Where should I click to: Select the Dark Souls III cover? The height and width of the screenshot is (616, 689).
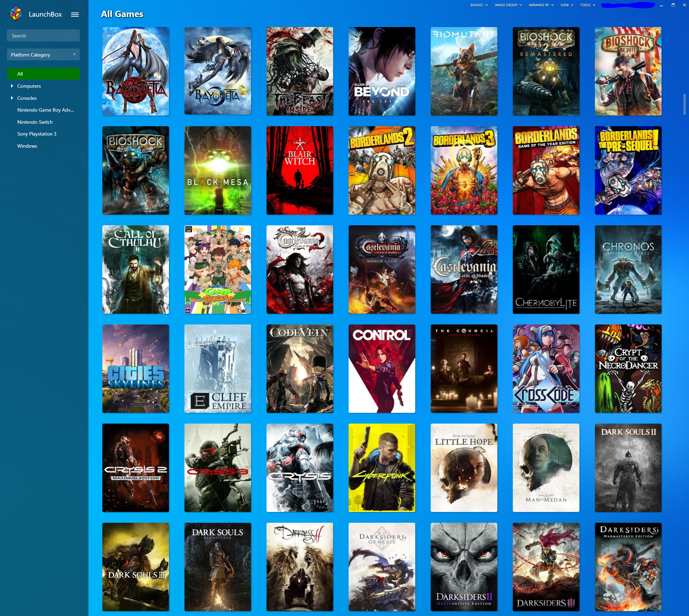click(x=136, y=567)
